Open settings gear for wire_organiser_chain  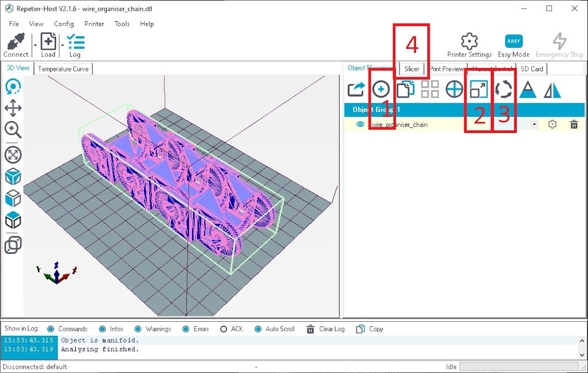(x=553, y=124)
